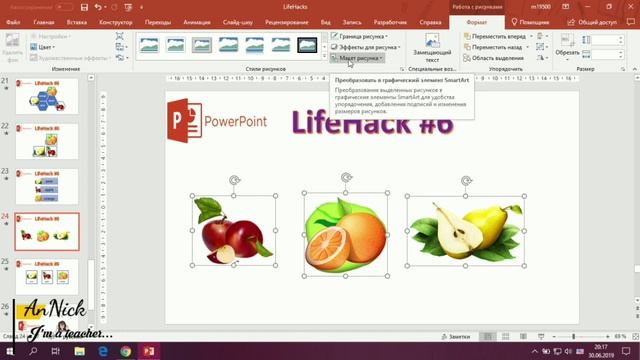Expand the Переместить назад dropdown arrow
640x360 pixels.
[527, 47]
